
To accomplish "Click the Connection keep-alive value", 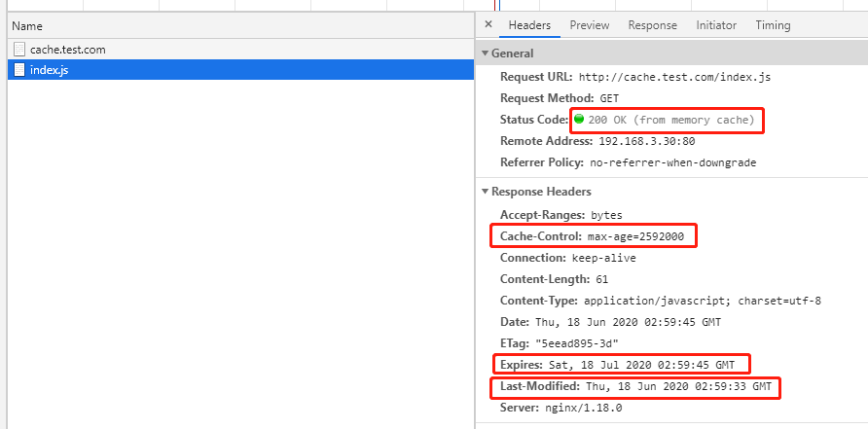I will tap(604, 258).
